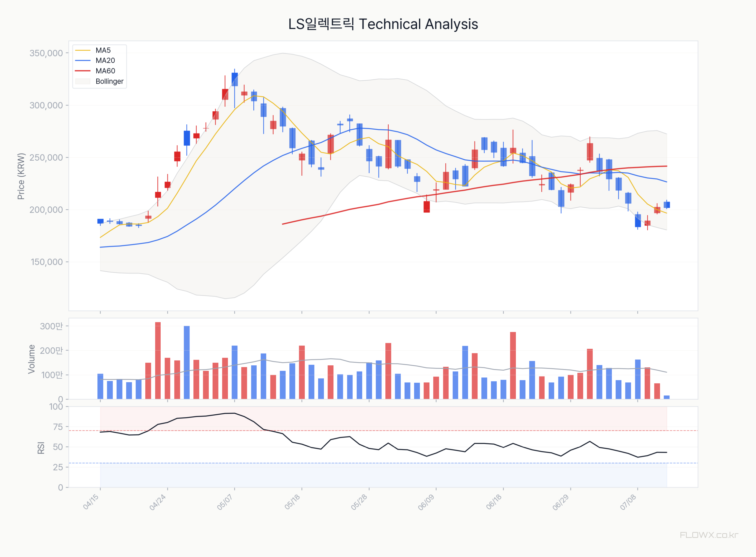Click the 0 tick on the RSI axis

click(x=60, y=488)
